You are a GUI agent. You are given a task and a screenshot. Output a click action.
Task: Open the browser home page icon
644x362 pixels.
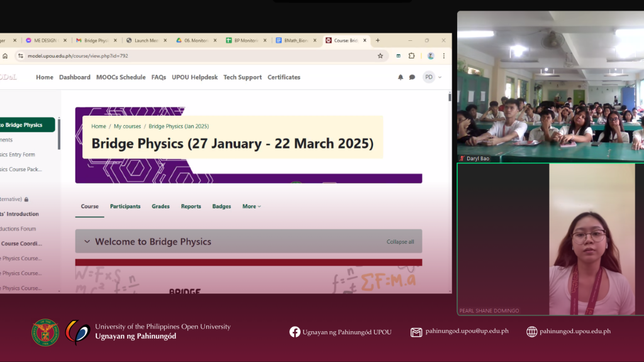(x=5, y=56)
